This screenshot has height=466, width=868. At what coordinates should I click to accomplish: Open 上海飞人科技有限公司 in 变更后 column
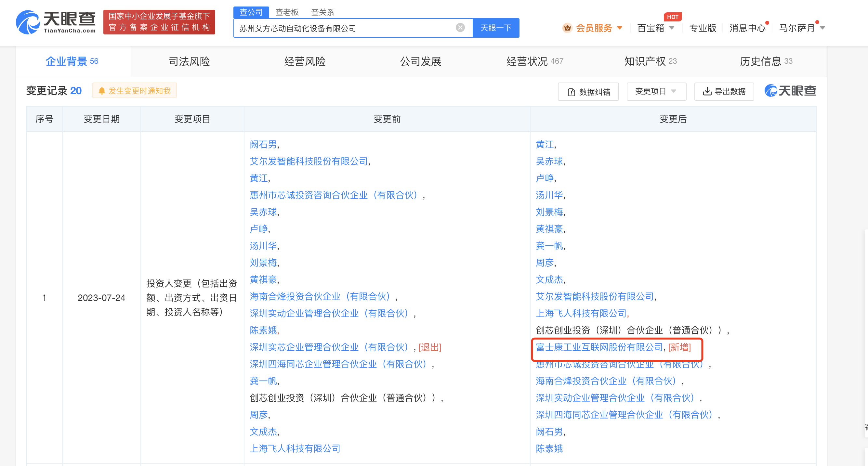pos(581,314)
